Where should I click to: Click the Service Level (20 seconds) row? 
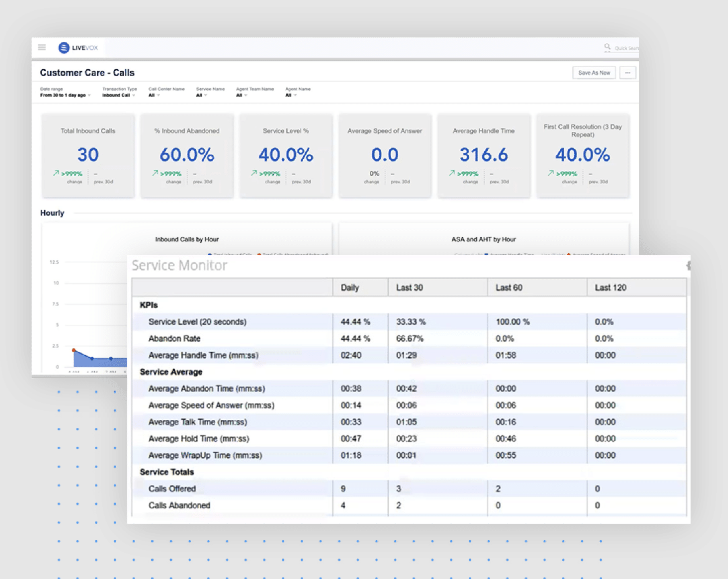[197, 322]
